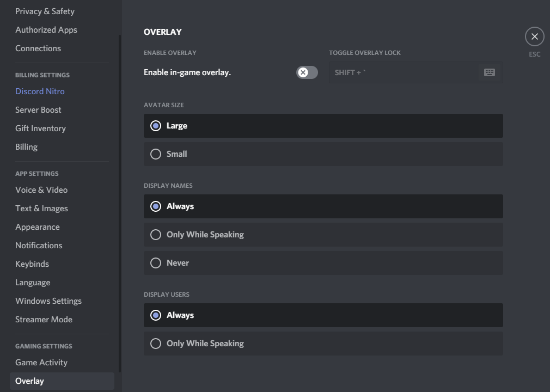Viewport: 550px width, 392px height.
Task: Click the keyboard icon in keybind field
Action: (x=490, y=72)
